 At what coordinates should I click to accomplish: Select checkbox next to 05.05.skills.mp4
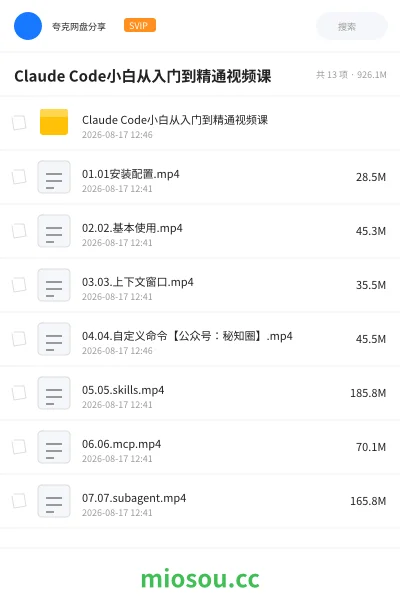[x=19, y=393]
